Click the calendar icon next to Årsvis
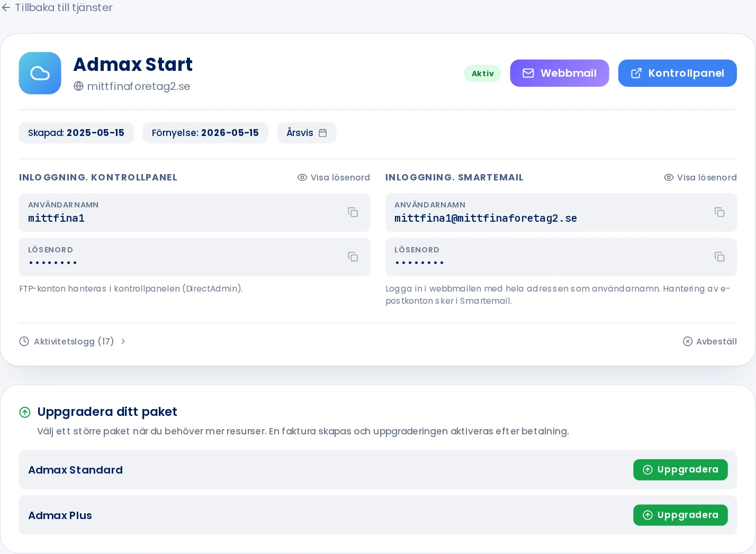The height and width of the screenshot is (554, 756). pos(323,133)
